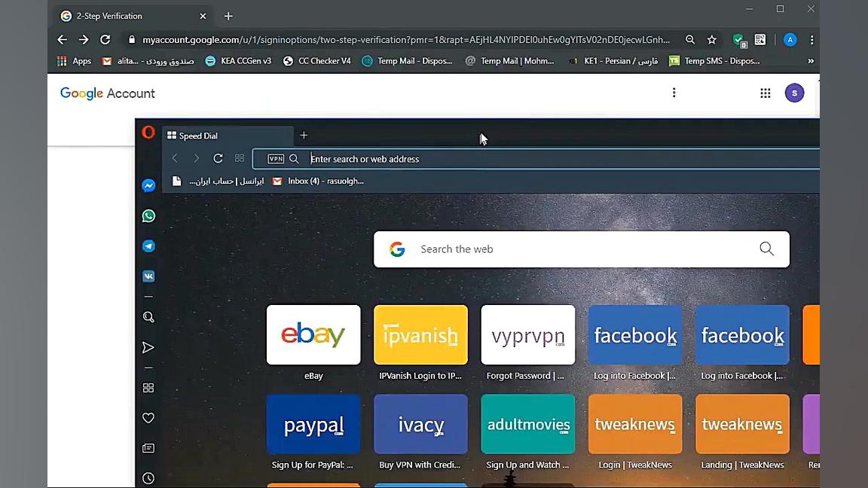Screen dimensions: 868x488
Task: Open KEA CCGen v3 bookmark
Action: click(x=239, y=61)
